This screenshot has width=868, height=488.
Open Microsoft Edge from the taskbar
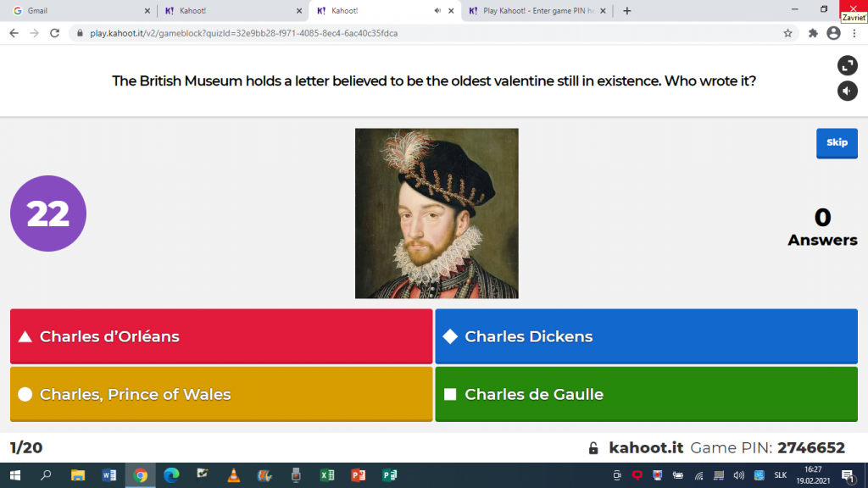171,475
